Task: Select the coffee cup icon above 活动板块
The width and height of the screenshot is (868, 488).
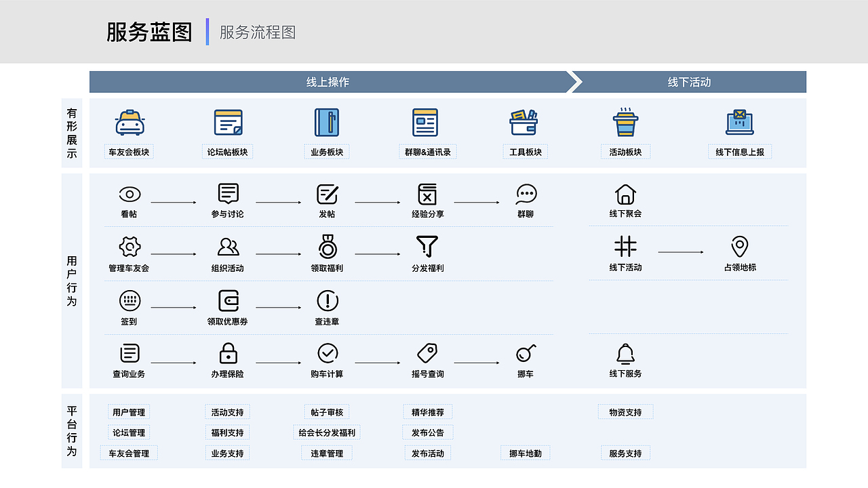Action: point(625,122)
